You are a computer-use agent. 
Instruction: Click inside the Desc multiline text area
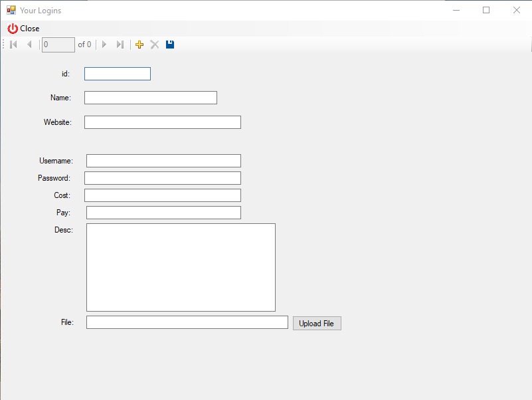click(181, 267)
